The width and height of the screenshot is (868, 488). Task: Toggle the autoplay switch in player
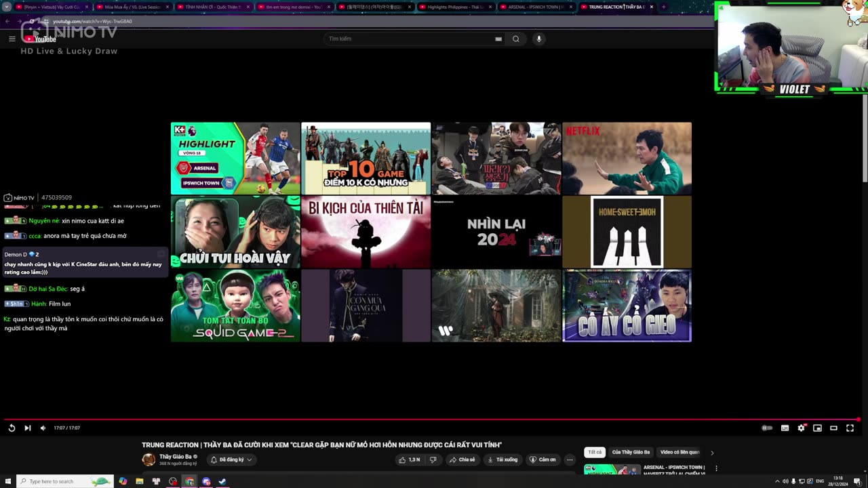(767, 428)
